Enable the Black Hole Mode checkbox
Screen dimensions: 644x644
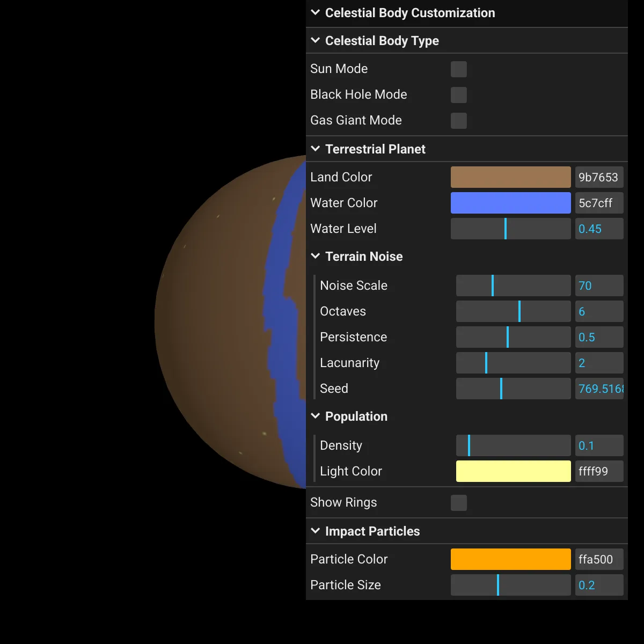(x=459, y=95)
